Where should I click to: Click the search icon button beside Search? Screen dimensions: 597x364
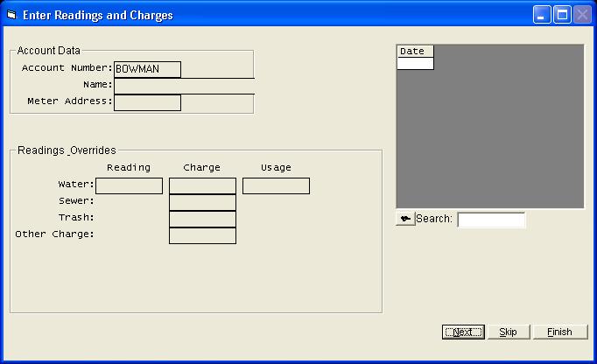[405, 219]
